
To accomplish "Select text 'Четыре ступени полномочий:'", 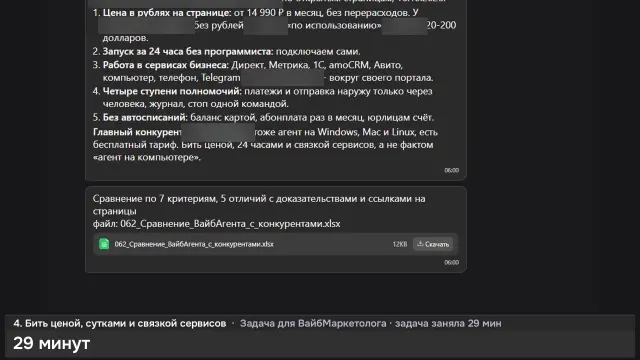I will pos(172,91).
